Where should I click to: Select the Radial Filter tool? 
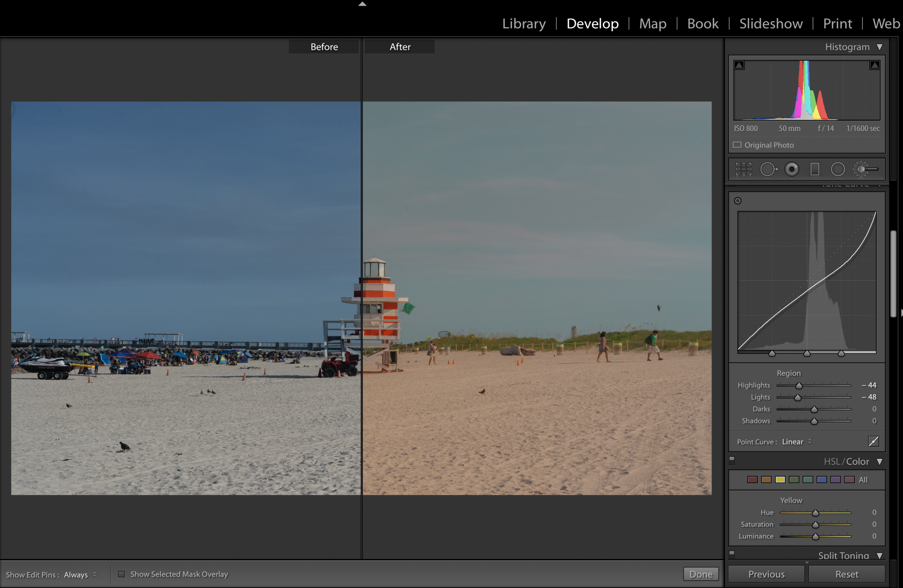pos(838,169)
